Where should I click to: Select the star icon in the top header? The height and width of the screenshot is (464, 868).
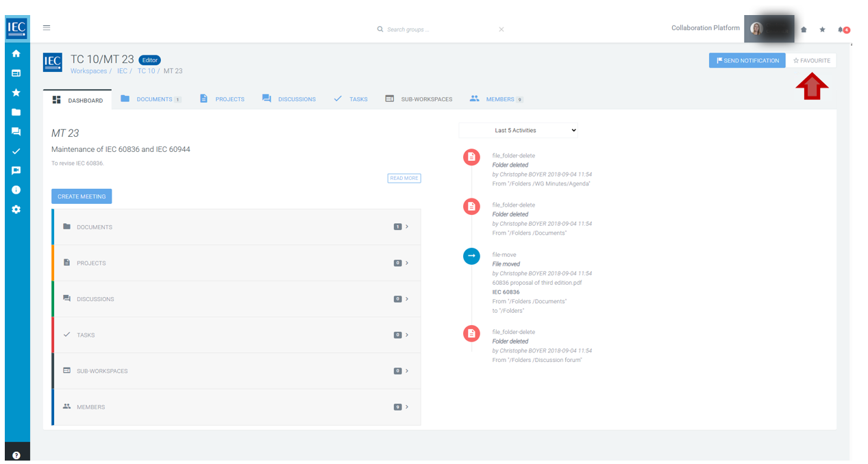point(822,29)
